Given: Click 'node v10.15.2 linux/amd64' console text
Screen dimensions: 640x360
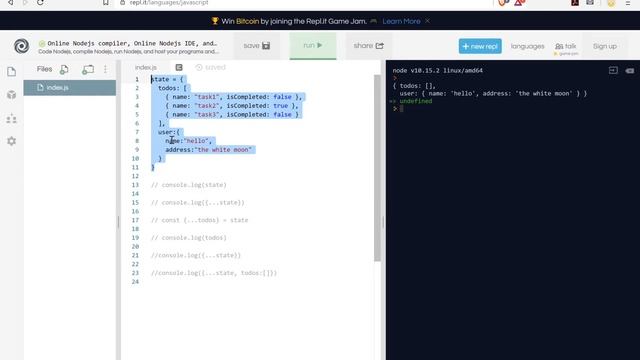Looking at the screenshot, I should click(438, 71).
